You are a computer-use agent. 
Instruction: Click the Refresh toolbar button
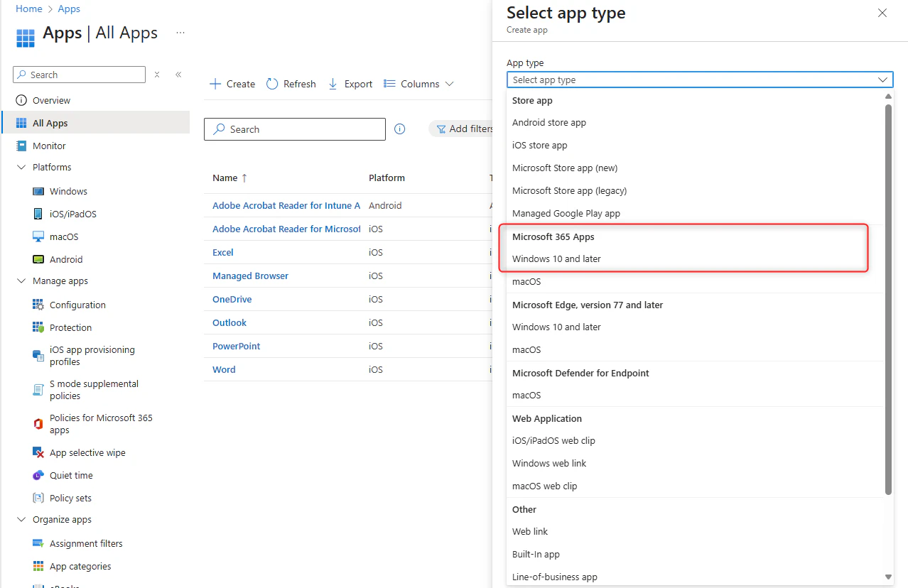pos(291,84)
